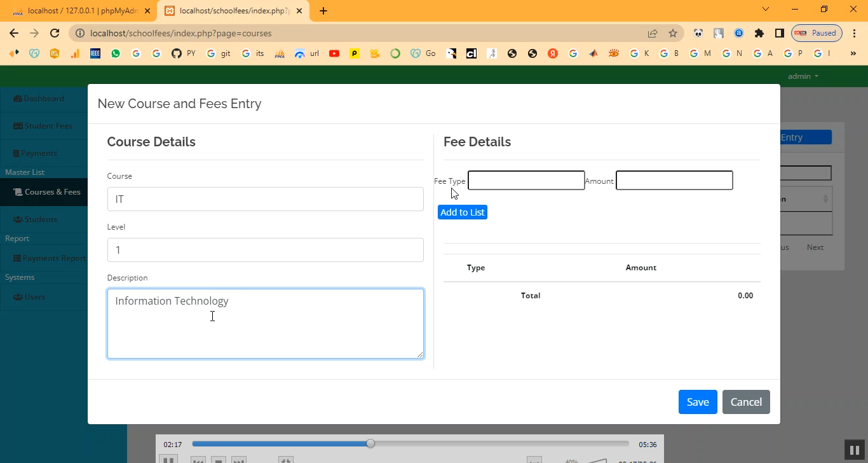Open a new browser tab
Viewport: 868px width, 463px height.
point(323,11)
